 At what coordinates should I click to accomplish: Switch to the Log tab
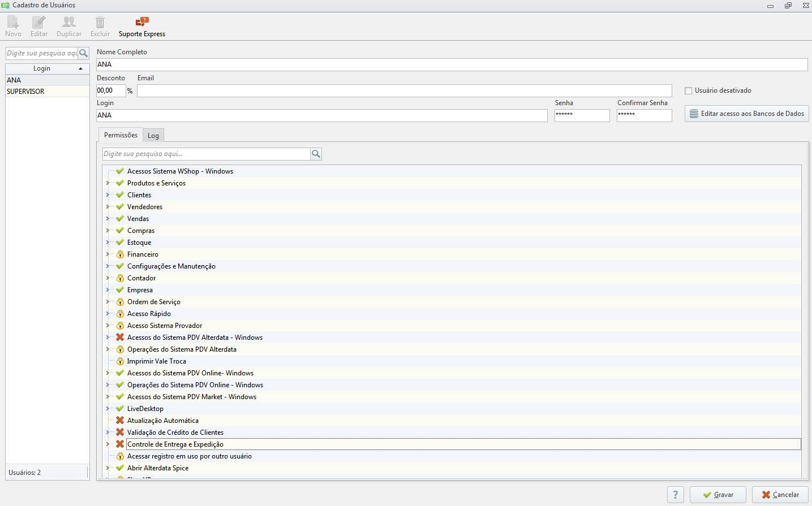153,136
